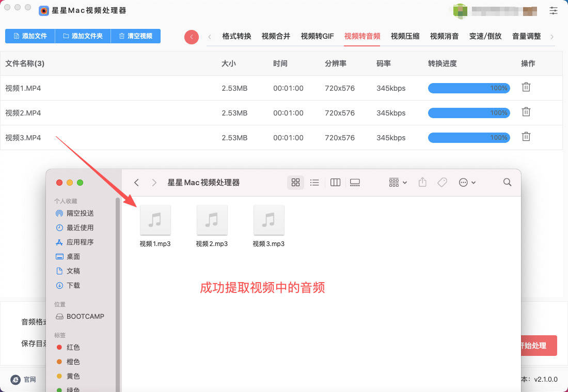Screen dimensions: 568x392
Task: Open the settings sliders icon at top right
Action: (554, 10)
